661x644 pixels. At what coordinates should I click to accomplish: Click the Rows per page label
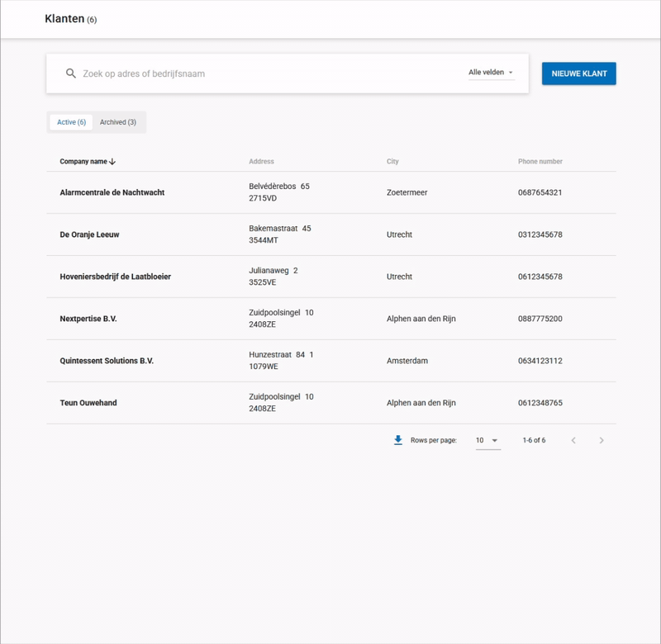pyautogui.click(x=434, y=440)
